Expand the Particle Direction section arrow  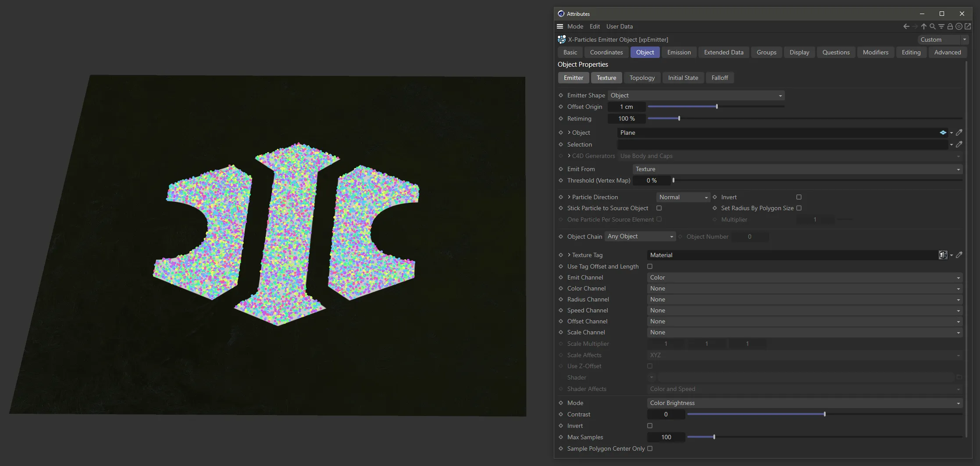(569, 197)
